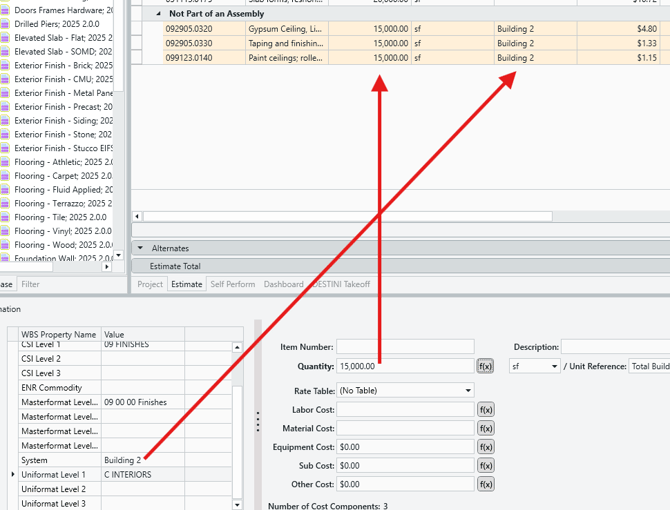Click f(x) button for Sub Cost
This screenshot has width=670, height=510.
point(485,466)
